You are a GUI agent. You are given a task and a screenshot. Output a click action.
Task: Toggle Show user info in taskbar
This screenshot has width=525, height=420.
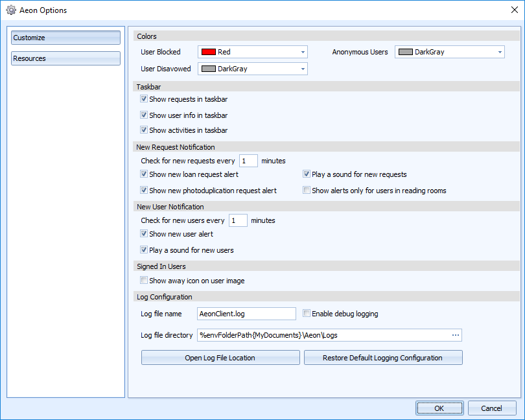pyautogui.click(x=144, y=115)
